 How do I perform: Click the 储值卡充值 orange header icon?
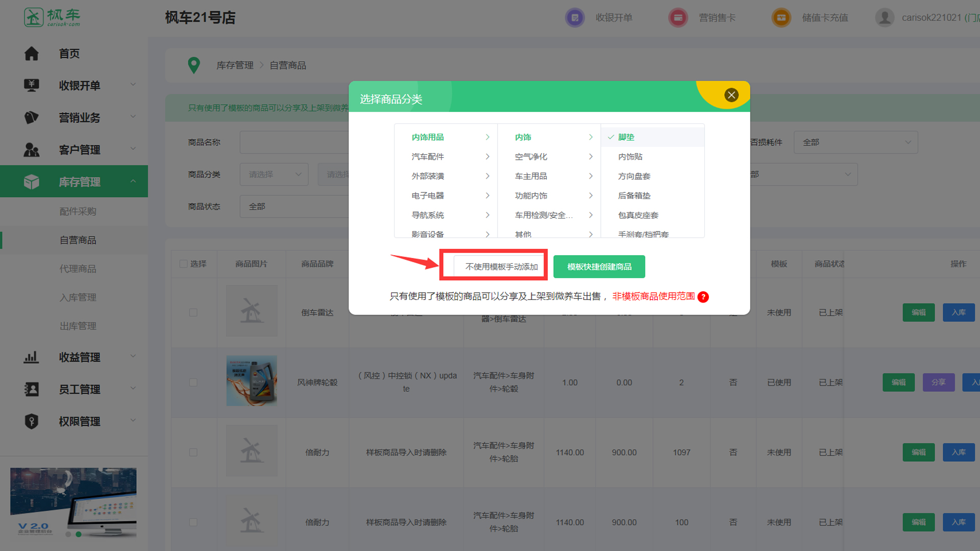click(781, 18)
